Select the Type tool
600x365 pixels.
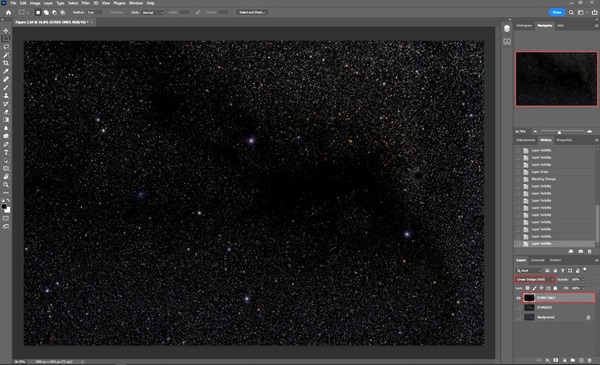[6, 152]
